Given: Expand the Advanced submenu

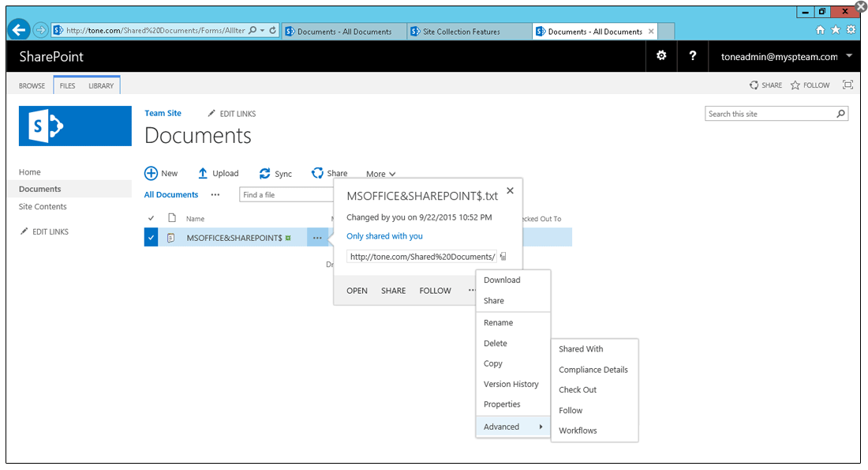Looking at the screenshot, I should (513, 427).
